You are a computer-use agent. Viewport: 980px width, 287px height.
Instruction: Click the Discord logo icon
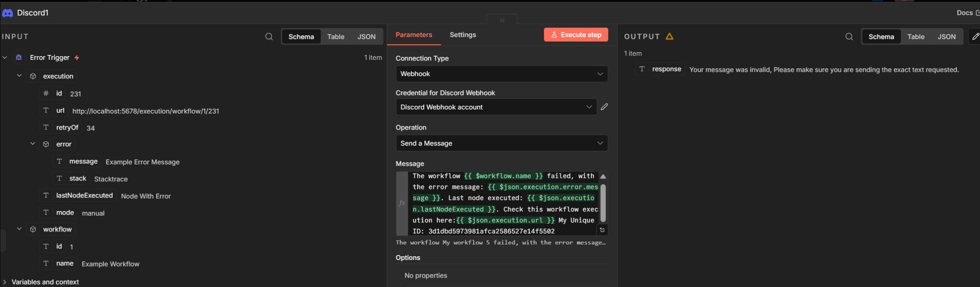(x=7, y=13)
